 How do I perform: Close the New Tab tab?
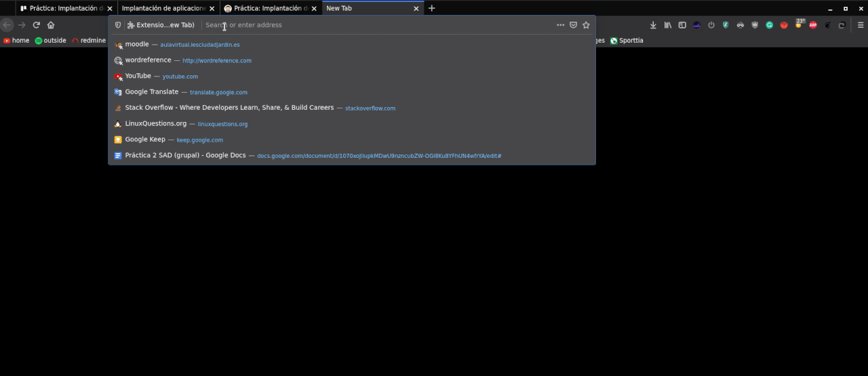point(416,9)
